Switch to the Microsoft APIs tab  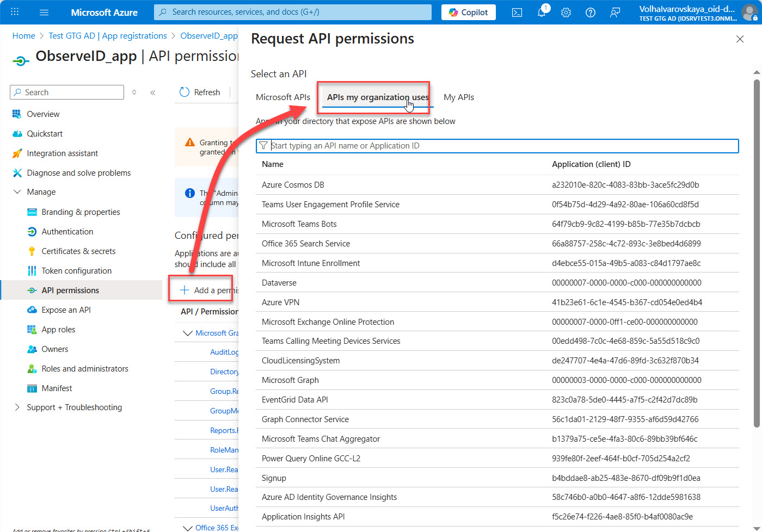(282, 97)
